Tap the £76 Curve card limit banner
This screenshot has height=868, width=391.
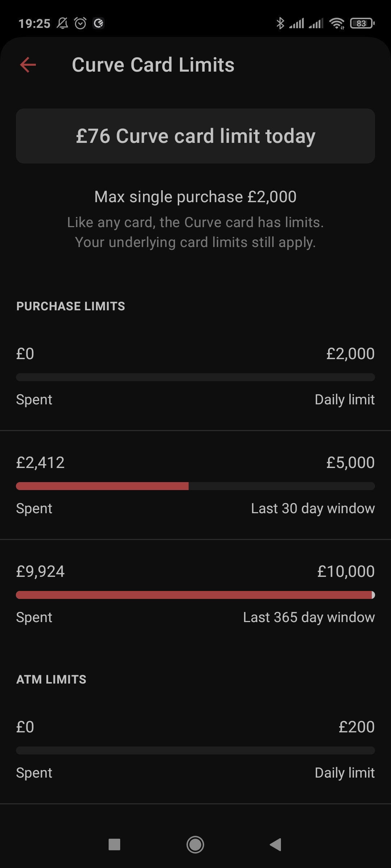coord(195,136)
